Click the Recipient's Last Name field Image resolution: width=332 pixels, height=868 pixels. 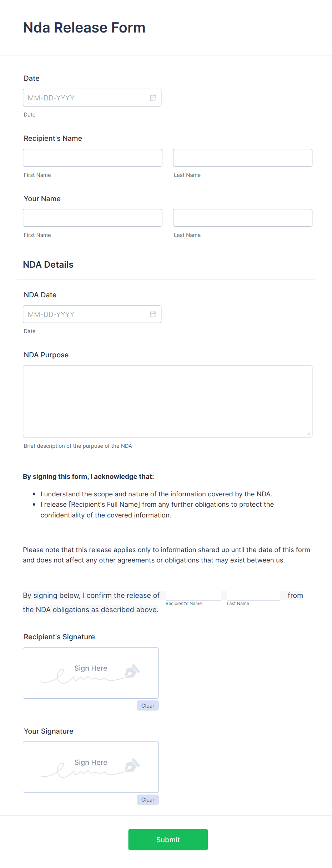[242, 157]
